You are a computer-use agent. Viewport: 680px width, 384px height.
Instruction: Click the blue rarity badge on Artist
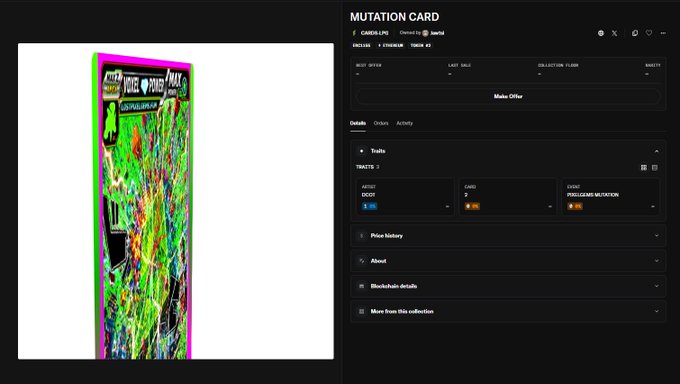[x=369, y=206]
